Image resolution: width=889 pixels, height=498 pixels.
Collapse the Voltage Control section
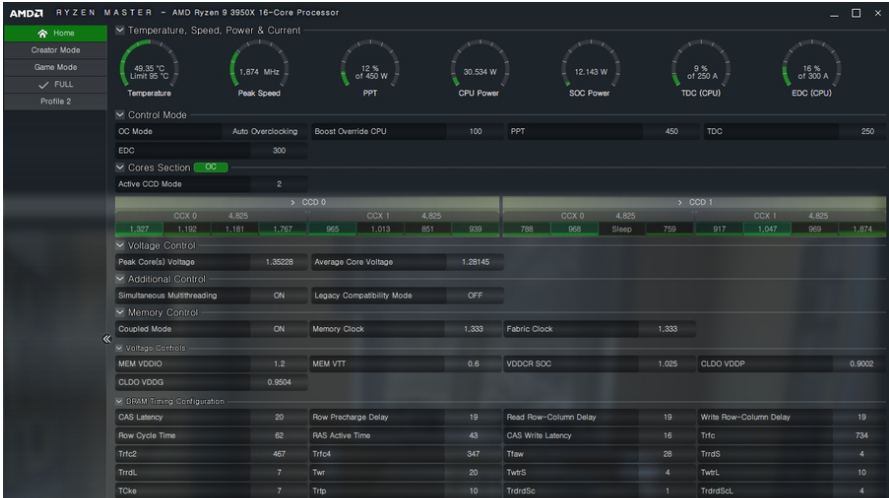(x=120, y=245)
